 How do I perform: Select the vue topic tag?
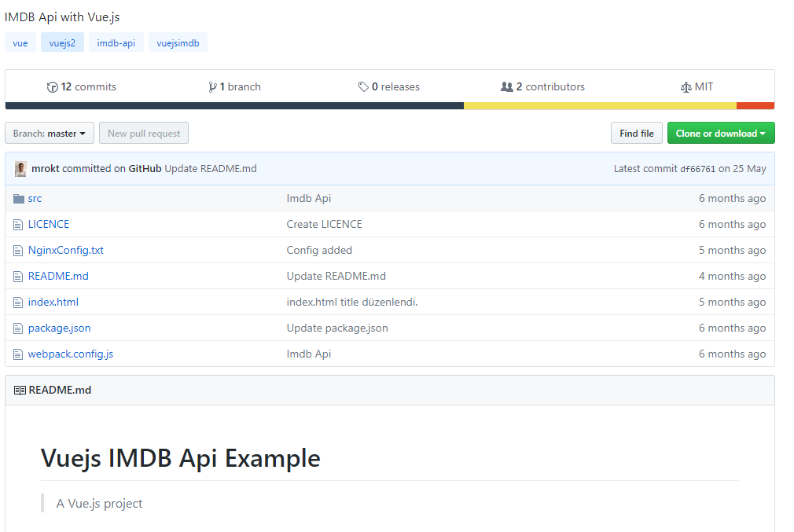(x=20, y=42)
